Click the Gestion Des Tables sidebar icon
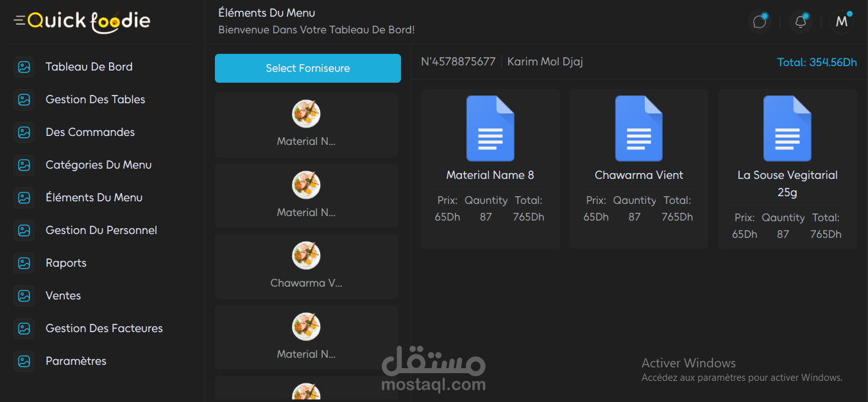 pyautogui.click(x=24, y=99)
